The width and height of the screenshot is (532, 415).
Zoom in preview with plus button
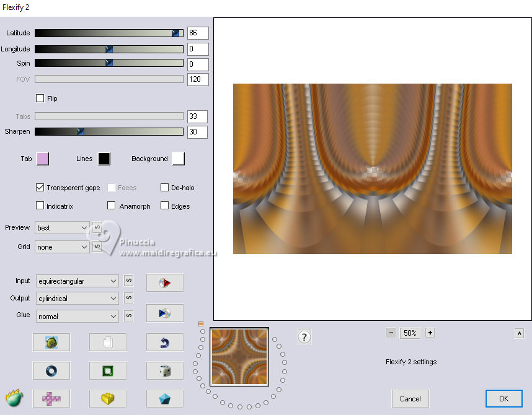[430, 333]
